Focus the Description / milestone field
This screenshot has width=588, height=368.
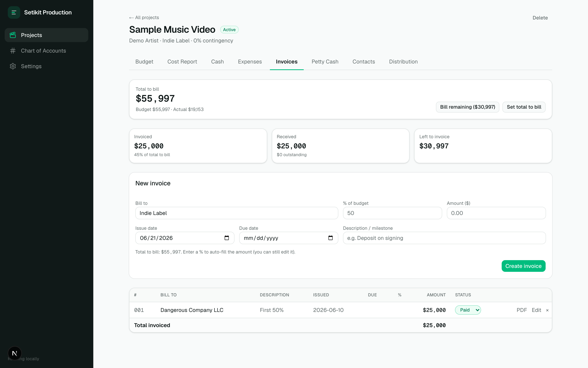444,238
